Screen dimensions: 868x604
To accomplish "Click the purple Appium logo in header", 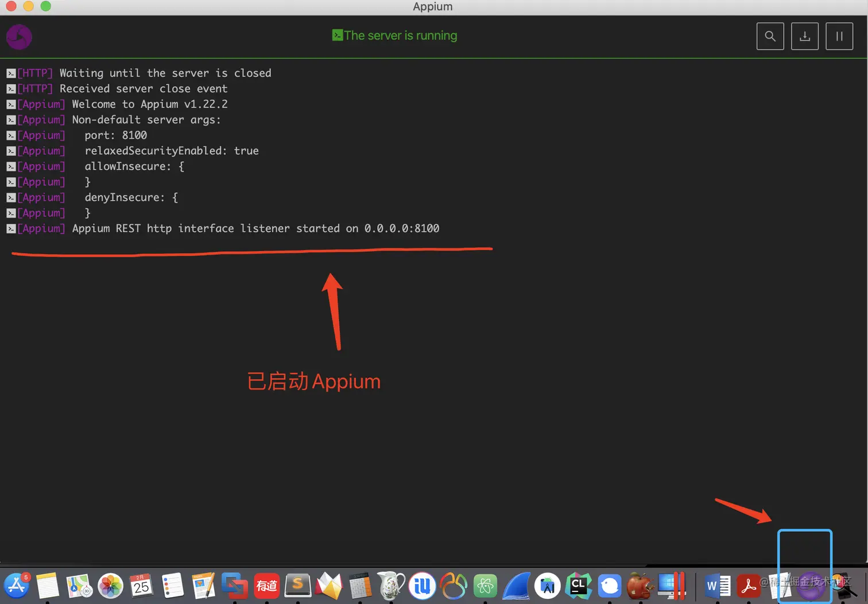I will [x=19, y=37].
